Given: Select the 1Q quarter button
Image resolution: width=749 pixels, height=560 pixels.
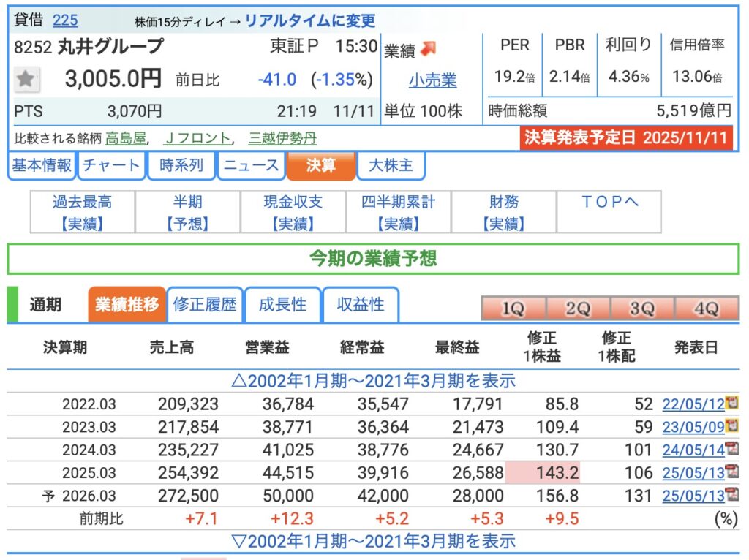Looking at the screenshot, I should (x=512, y=309).
